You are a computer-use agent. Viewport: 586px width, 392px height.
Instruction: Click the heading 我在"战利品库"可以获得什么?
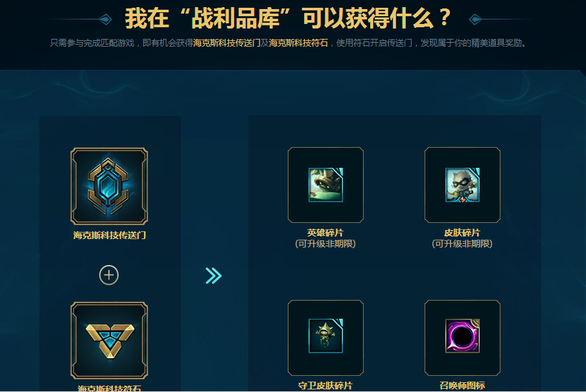[x=288, y=18]
